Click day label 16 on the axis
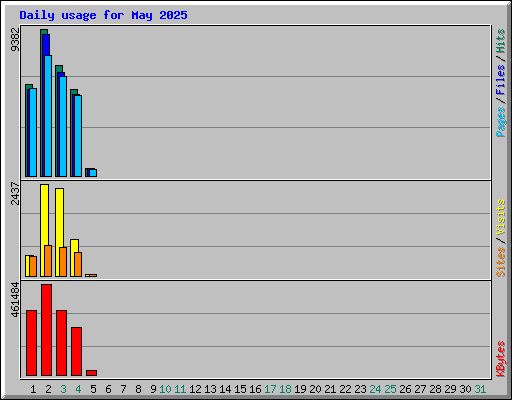The width and height of the screenshot is (512, 400). (255, 389)
